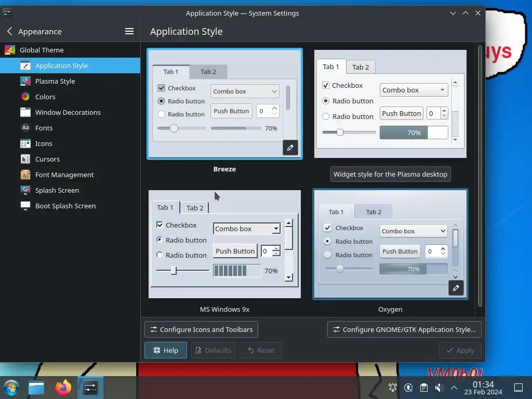Viewport: 532px width, 399px height.
Task: Select first Radio button in Breeze preview
Action: coord(162,101)
